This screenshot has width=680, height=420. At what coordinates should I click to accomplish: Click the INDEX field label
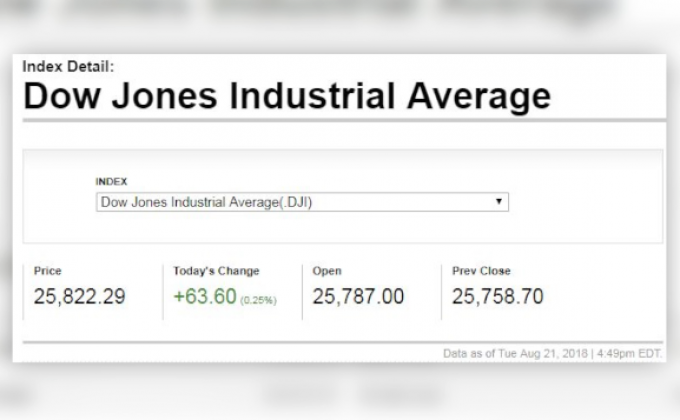click(x=111, y=181)
